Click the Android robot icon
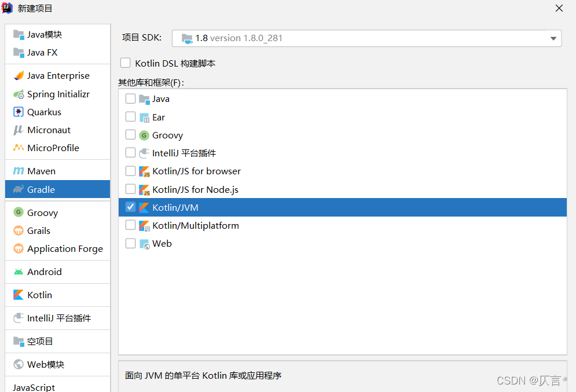 pyautogui.click(x=19, y=272)
